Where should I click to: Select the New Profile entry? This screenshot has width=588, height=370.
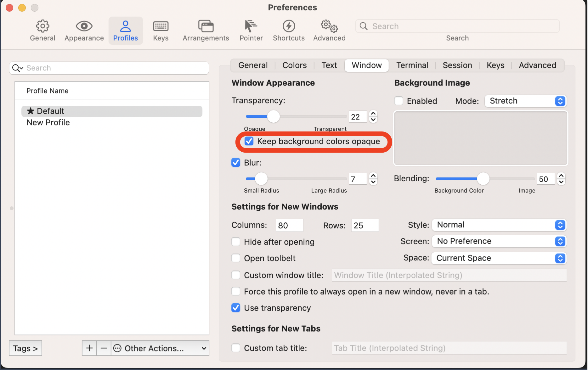coord(48,122)
